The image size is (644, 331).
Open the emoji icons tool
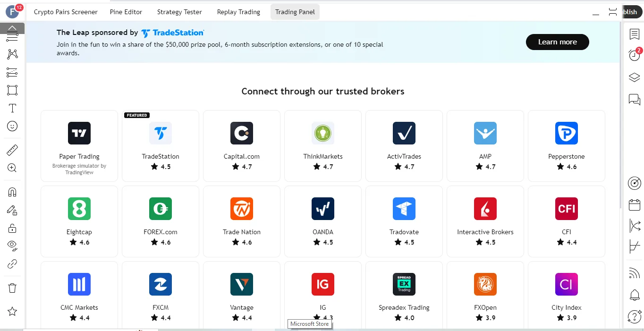12,126
